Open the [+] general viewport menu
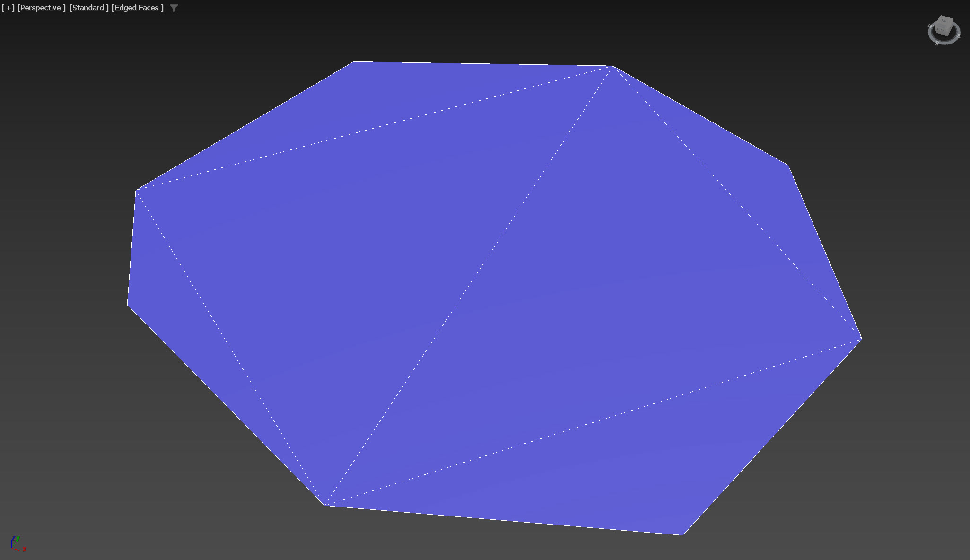Screen dimensions: 970x560 pos(8,8)
